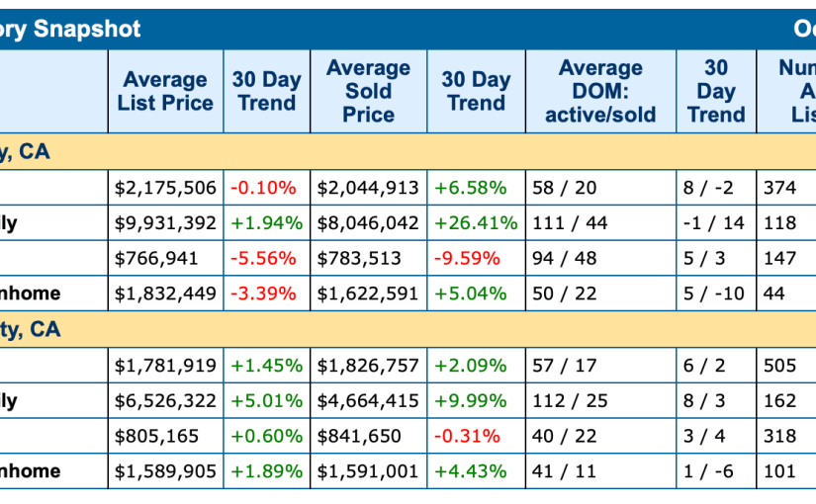Select the -0.10% trend value
This screenshot has height=504, width=816.
[263, 188]
